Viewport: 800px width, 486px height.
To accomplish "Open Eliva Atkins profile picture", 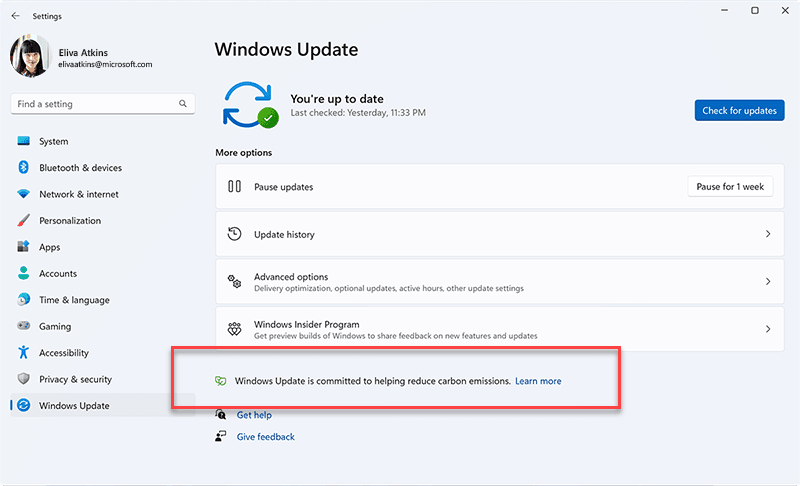I will (x=31, y=56).
